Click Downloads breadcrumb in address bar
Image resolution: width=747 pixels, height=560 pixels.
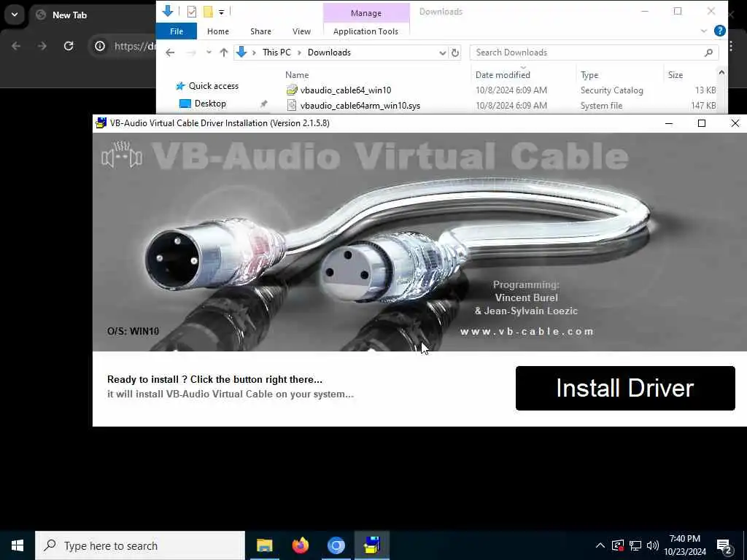pyautogui.click(x=329, y=52)
